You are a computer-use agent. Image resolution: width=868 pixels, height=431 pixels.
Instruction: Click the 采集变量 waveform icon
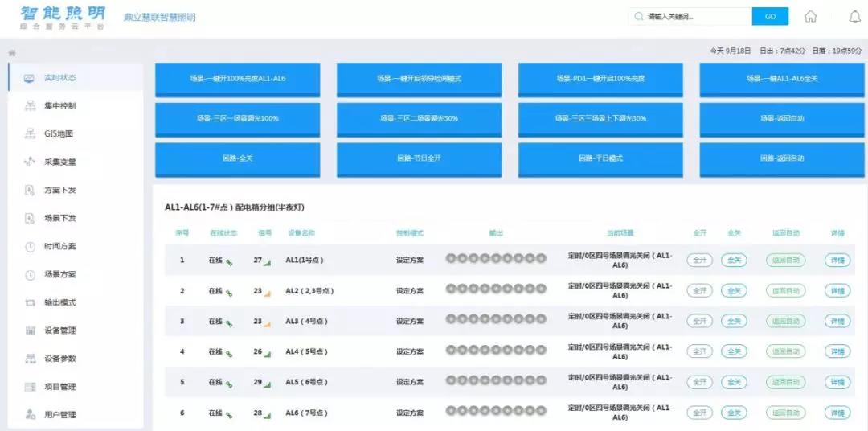click(x=30, y=162)
